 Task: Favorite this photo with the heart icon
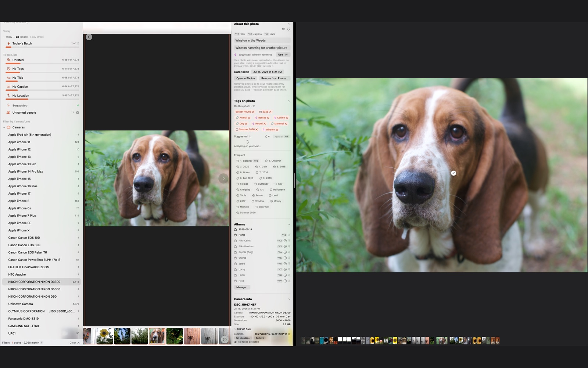(x=288, y=29)
